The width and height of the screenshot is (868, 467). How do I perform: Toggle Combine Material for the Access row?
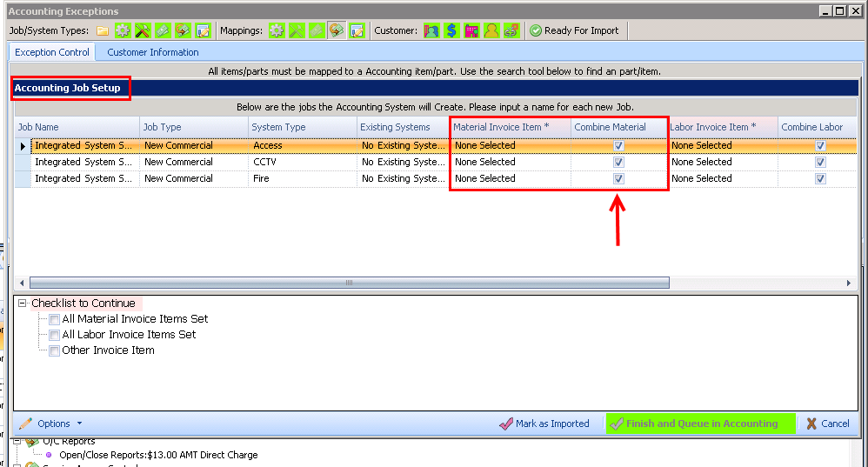[619, 145]
